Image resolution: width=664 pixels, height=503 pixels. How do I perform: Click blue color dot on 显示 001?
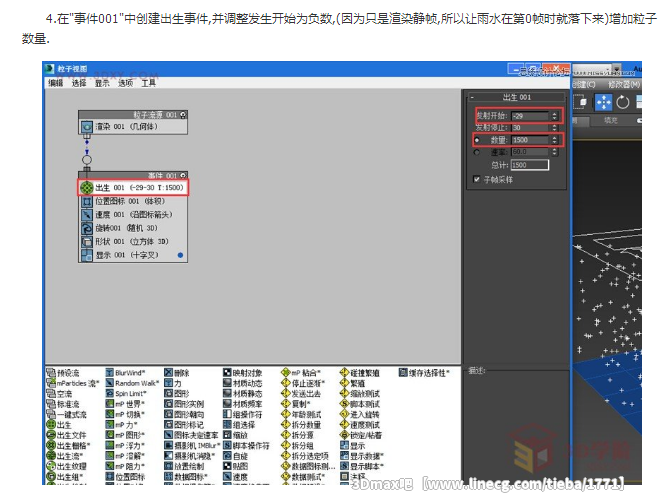click(x=180, y=255)
